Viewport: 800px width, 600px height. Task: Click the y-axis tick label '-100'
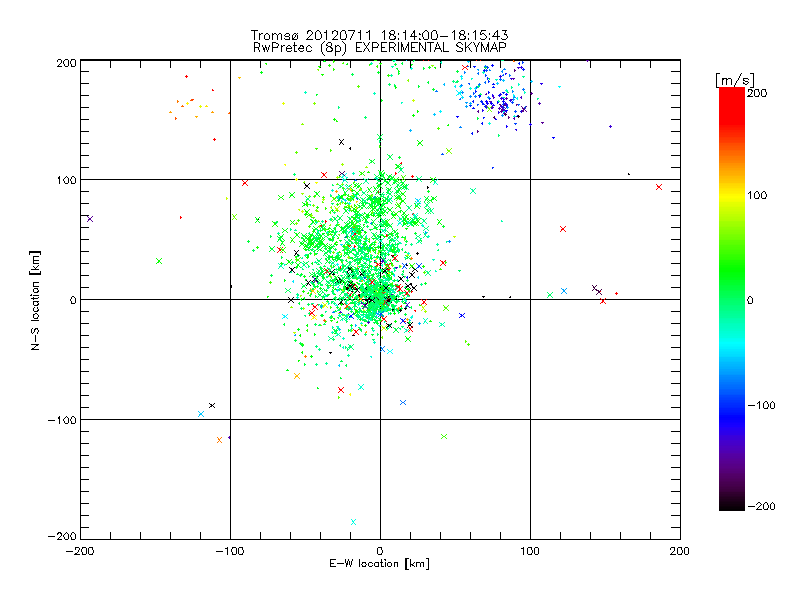pyautogui.click(x=62, y=419)
